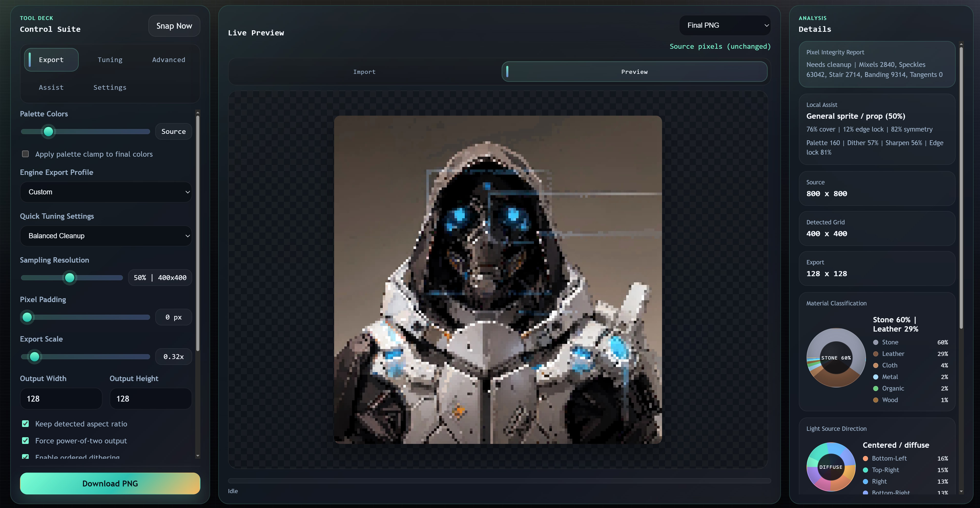Open the Quick Tuning Settings dropdown

pyautogui.click(x=106, y=236)
